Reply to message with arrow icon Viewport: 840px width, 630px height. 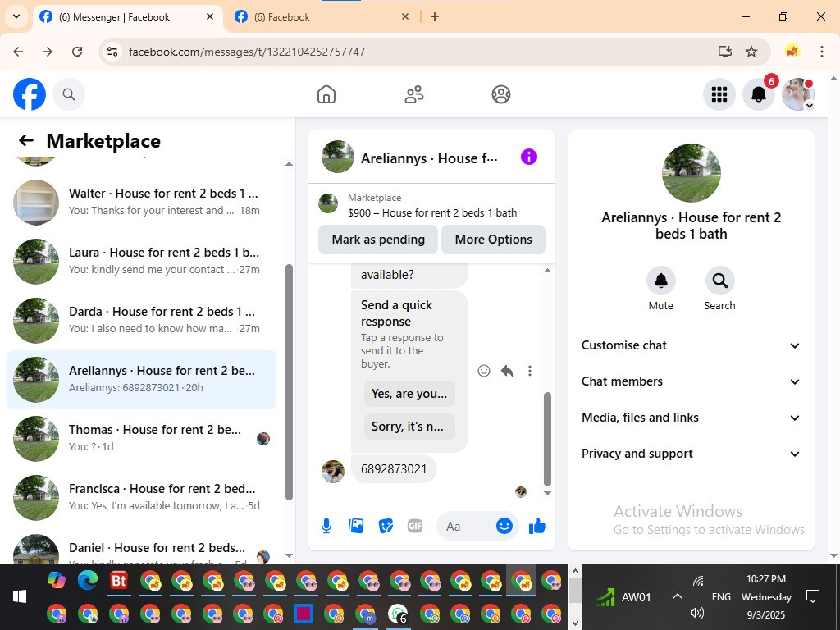(x=507, y=371)
